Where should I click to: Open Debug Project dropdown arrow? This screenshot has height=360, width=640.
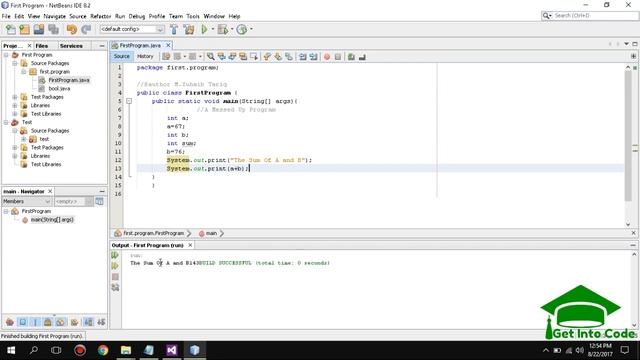(x=232, y=29)
